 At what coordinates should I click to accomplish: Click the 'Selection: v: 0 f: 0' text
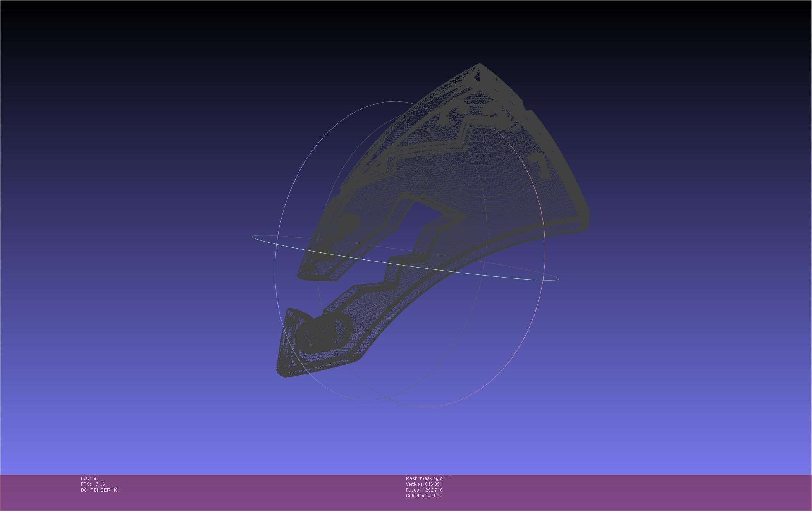[424, 496]
